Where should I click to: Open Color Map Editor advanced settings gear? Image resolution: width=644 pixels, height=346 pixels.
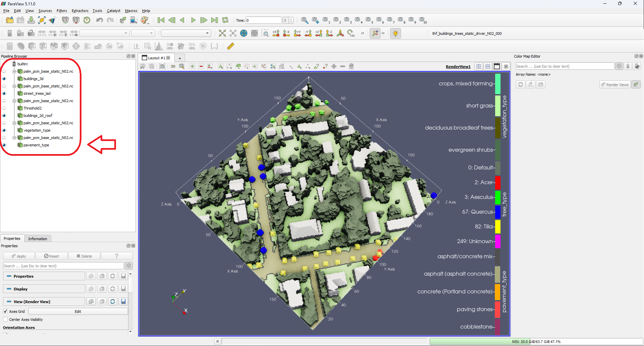(619, 66)
